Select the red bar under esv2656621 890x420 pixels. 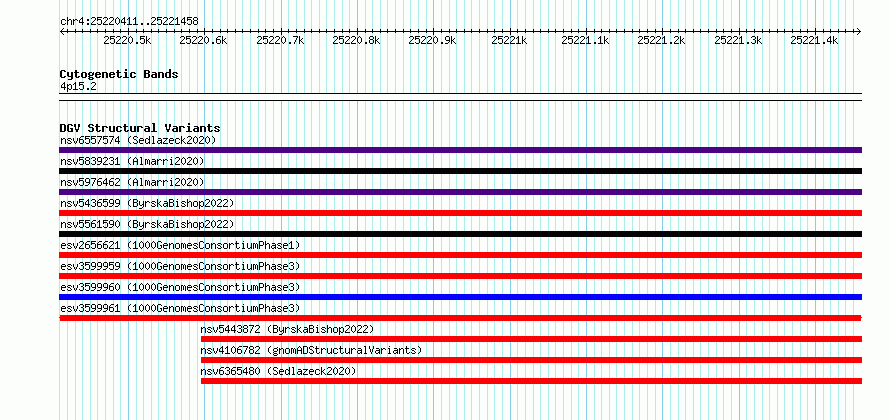[460, 255]
